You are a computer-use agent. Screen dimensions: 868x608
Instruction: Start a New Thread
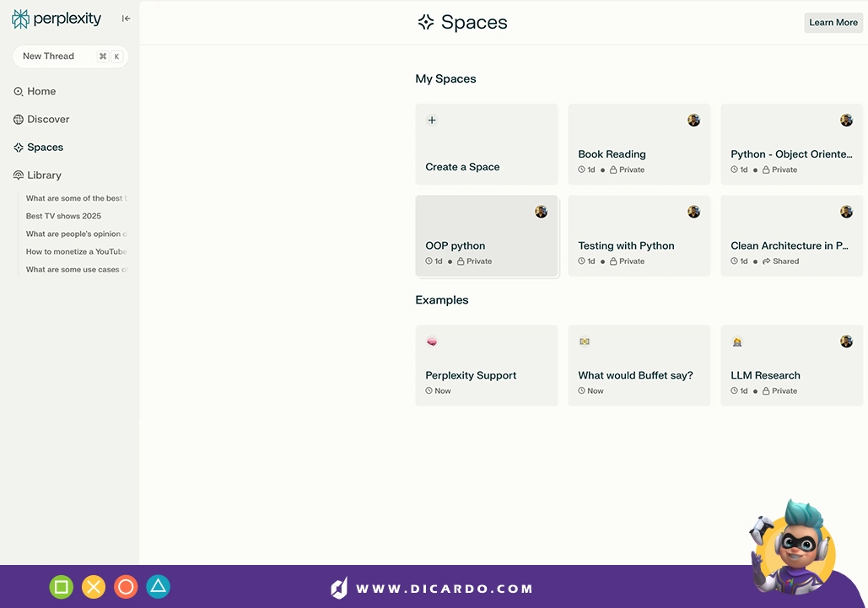point(70,56)
